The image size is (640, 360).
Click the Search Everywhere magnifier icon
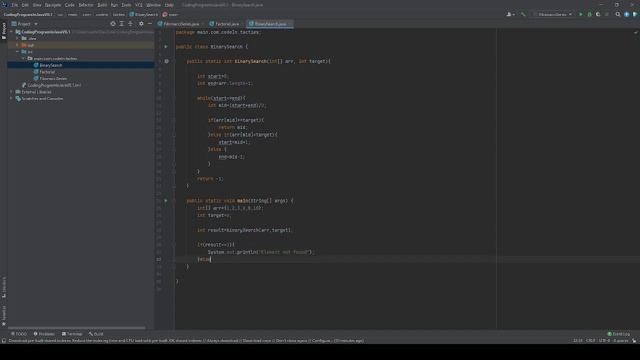click(618, 14)
